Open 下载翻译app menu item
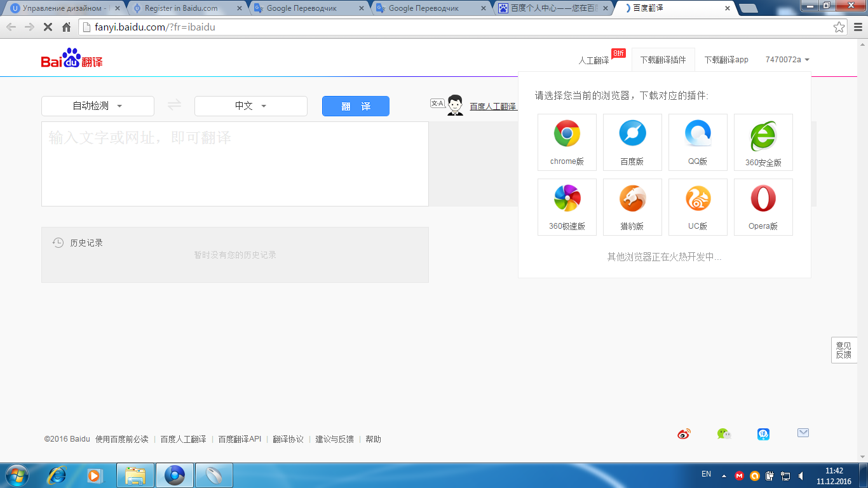868x488 pixels. [726, 60]
